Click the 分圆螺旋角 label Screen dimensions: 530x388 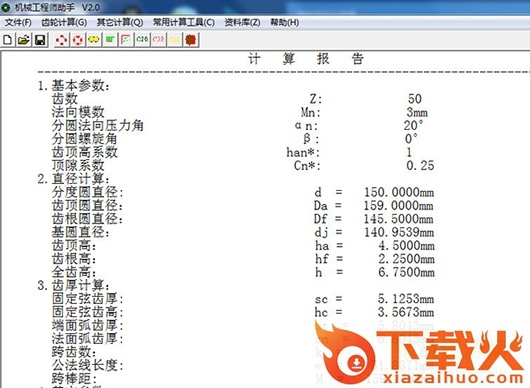[85, 139]
